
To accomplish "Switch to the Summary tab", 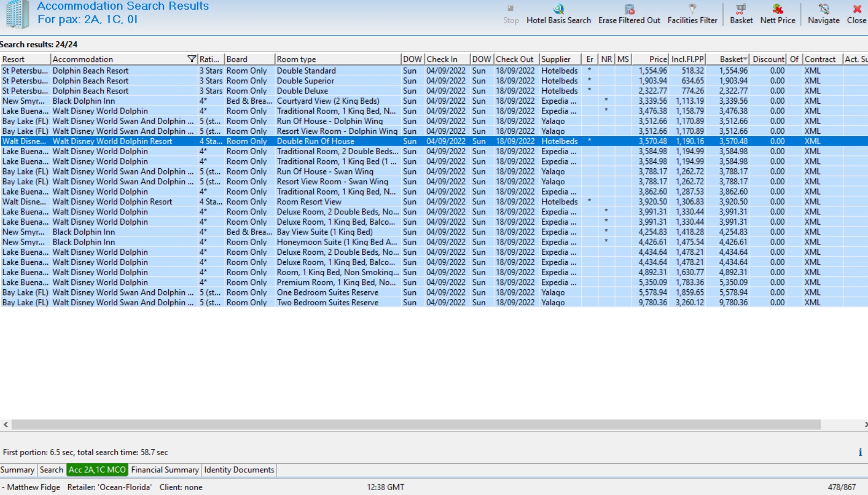I will click(17, 470).
